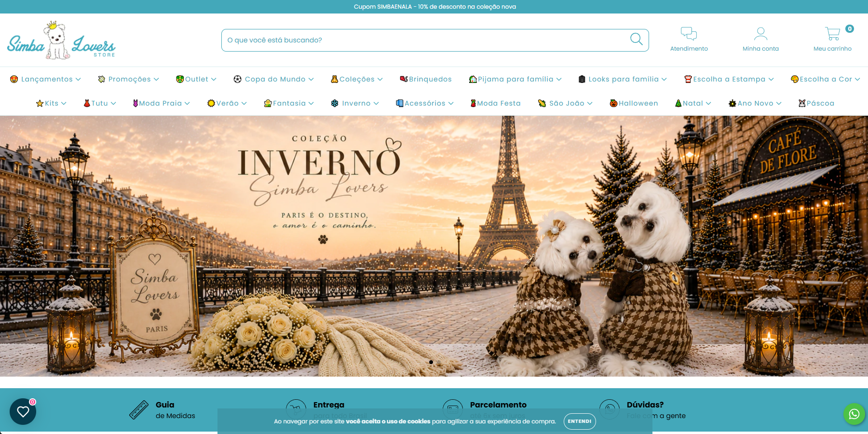
Task: Expand the Promoções dropdown chevron
Action: coord(156,79)
